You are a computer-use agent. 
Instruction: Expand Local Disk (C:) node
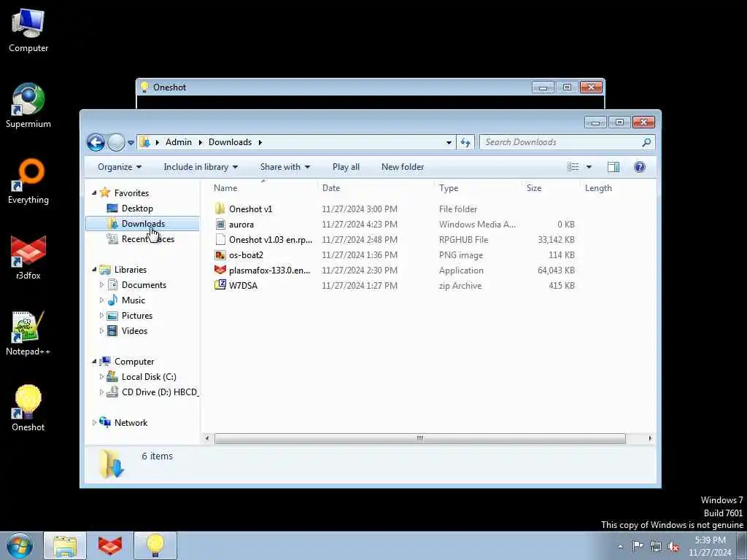pyautogui.click(x=101, y=376)
